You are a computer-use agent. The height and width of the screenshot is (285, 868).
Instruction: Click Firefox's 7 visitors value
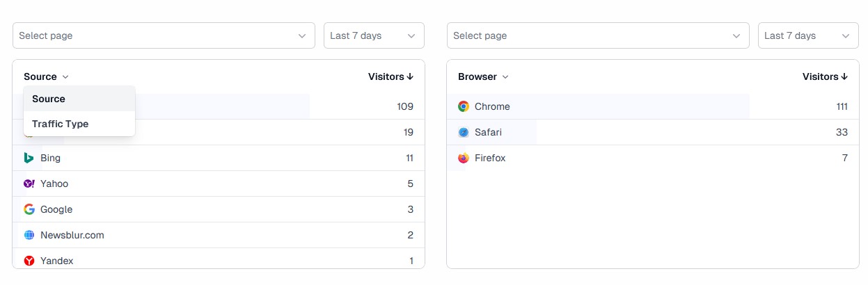pos(845,158)
